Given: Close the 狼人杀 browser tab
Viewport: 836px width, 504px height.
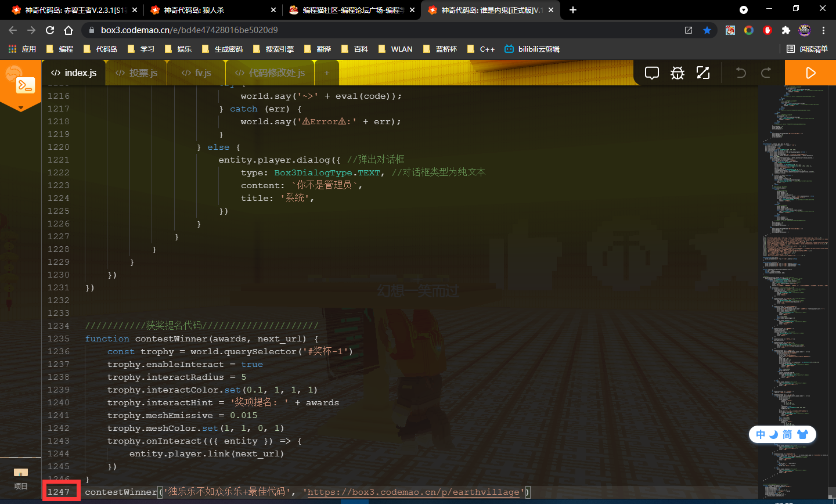Looking at the screenshot, I should point(273,10).
